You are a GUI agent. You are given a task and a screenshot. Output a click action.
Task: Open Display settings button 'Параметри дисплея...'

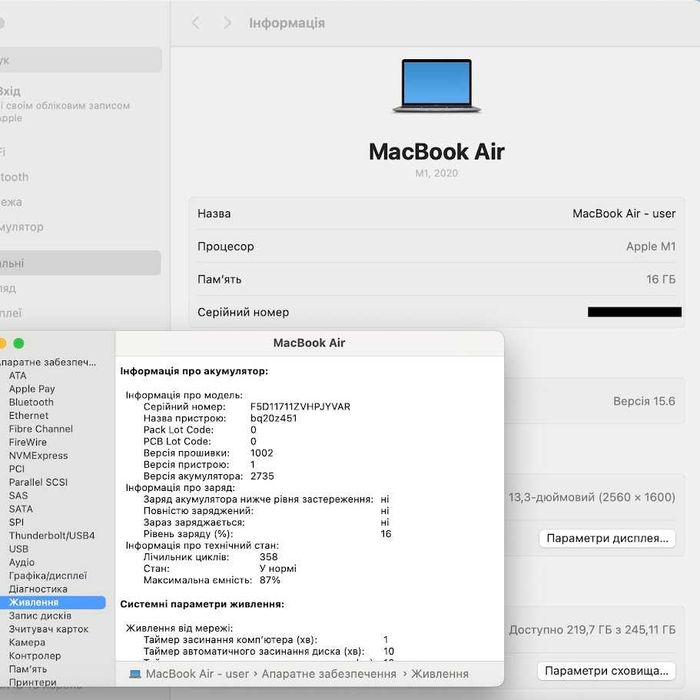tap(607, 538)
